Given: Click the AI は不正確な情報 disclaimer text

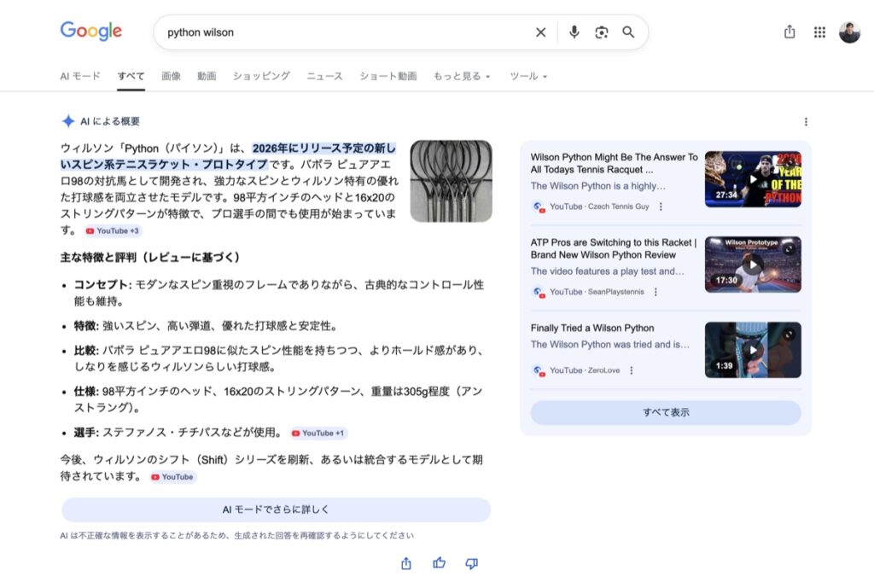Looking at the screenshot, I should [237, 536].
